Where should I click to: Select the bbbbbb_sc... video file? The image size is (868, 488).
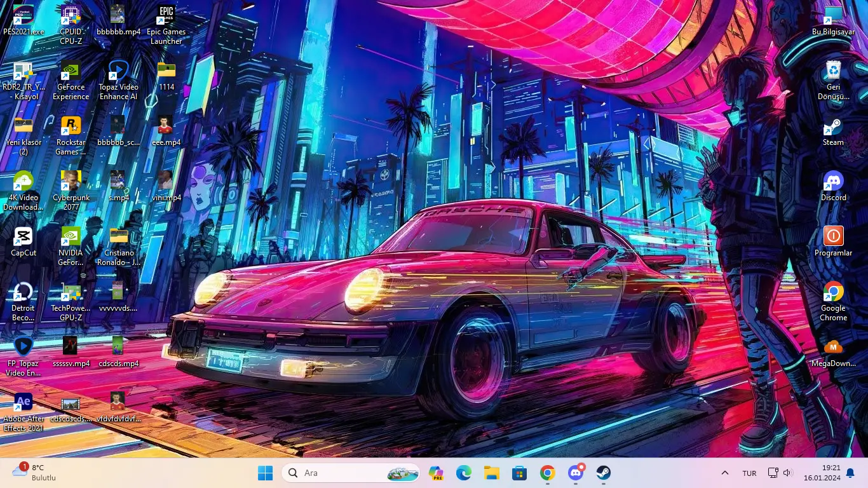click(118, 131)
